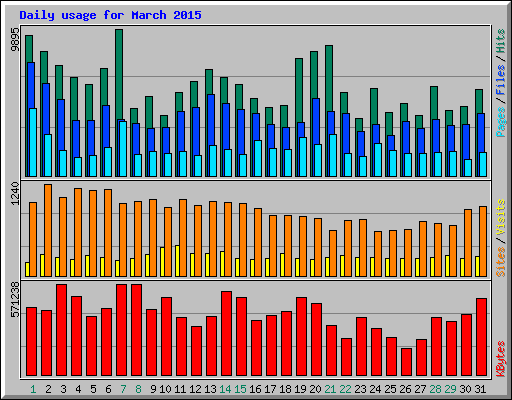The image size is (512, 400).
Task: Click the "Daily usage for March 2015" title
Action: point(110,15)
